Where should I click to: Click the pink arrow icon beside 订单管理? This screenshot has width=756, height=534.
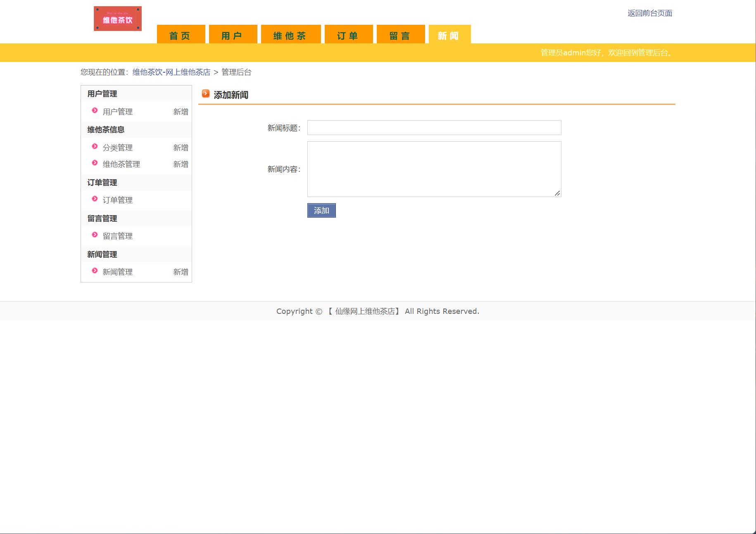(94, 199)
